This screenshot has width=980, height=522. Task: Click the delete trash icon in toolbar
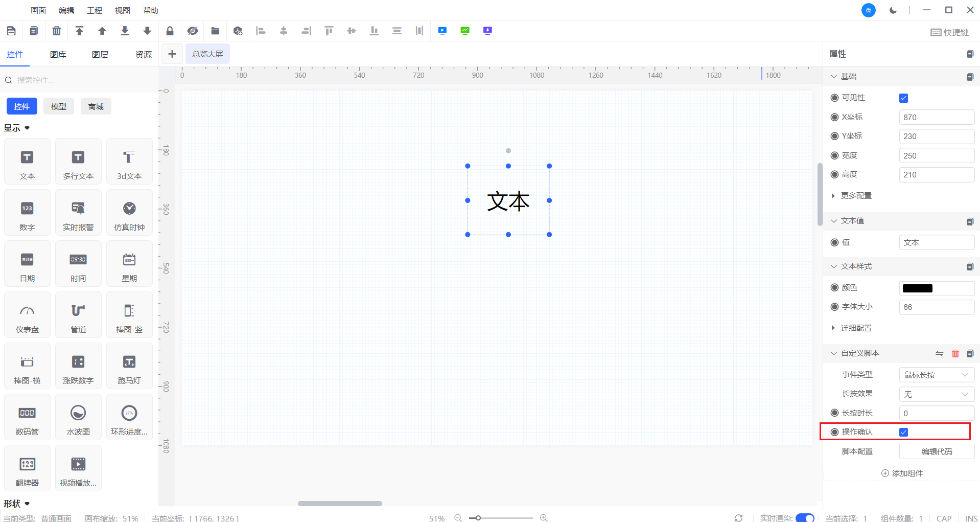coord(57,31)
